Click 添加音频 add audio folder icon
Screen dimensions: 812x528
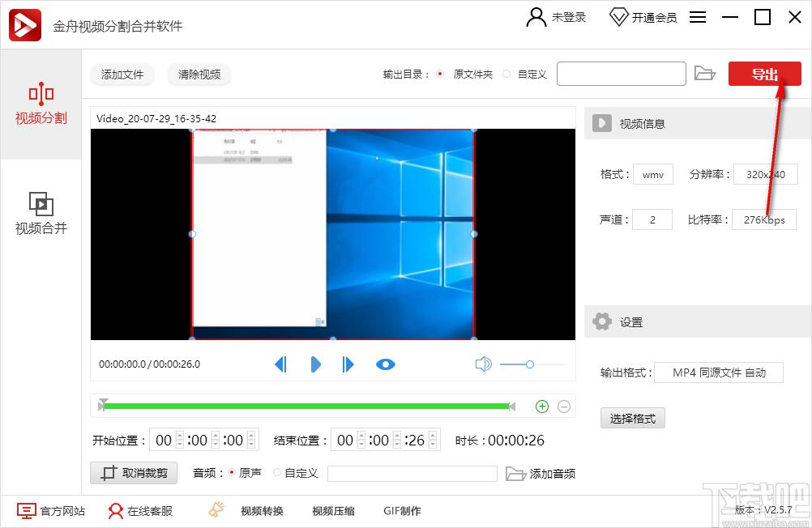click(x=515, y=473)
